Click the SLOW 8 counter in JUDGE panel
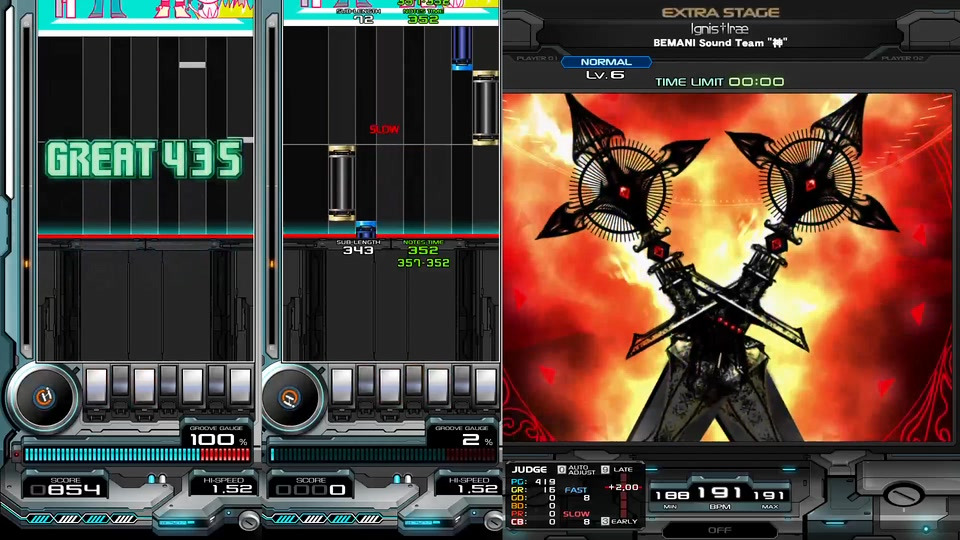Image resolution: width=960 pixels, height=540 pixels. coord(577,518)
